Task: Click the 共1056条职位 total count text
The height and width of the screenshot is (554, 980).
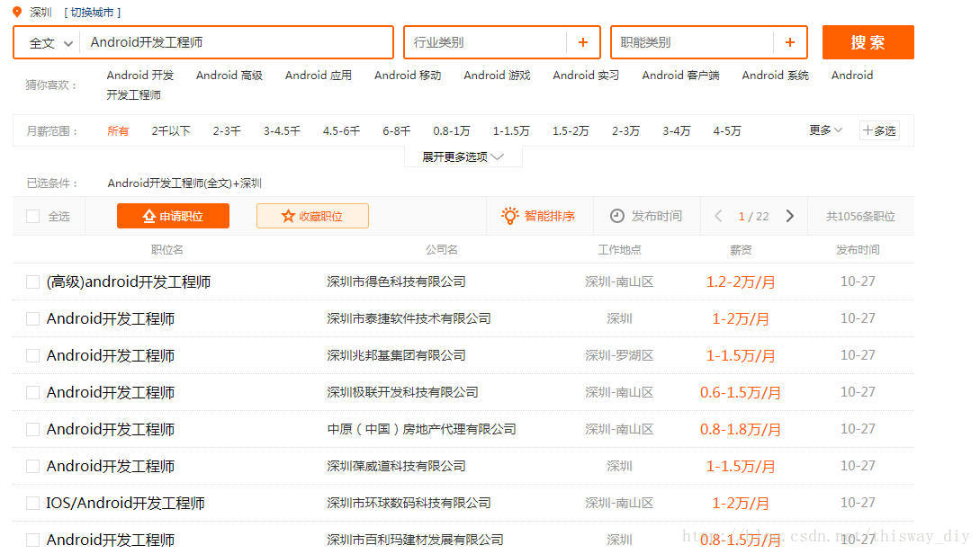Action: coord(860,217)
